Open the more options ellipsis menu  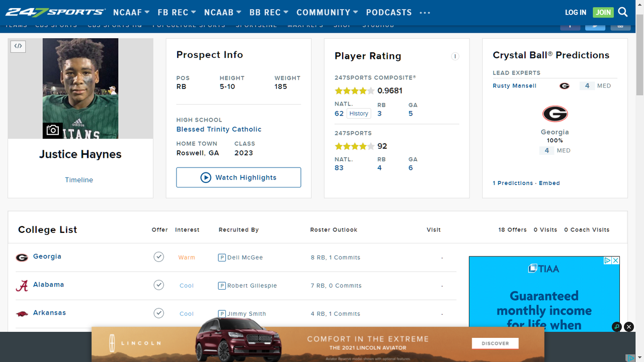coord(425,13)
